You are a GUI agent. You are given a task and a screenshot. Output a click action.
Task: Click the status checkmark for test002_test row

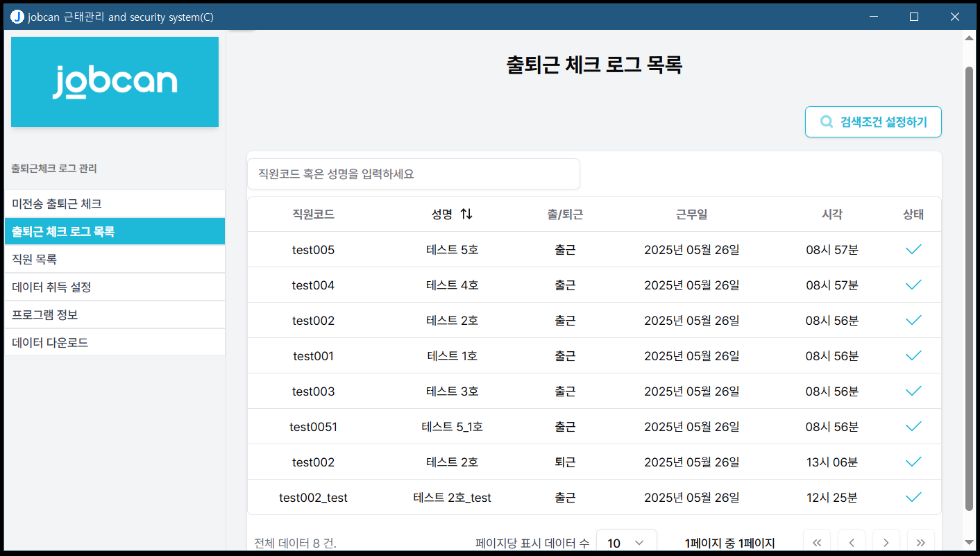[913, 497]
